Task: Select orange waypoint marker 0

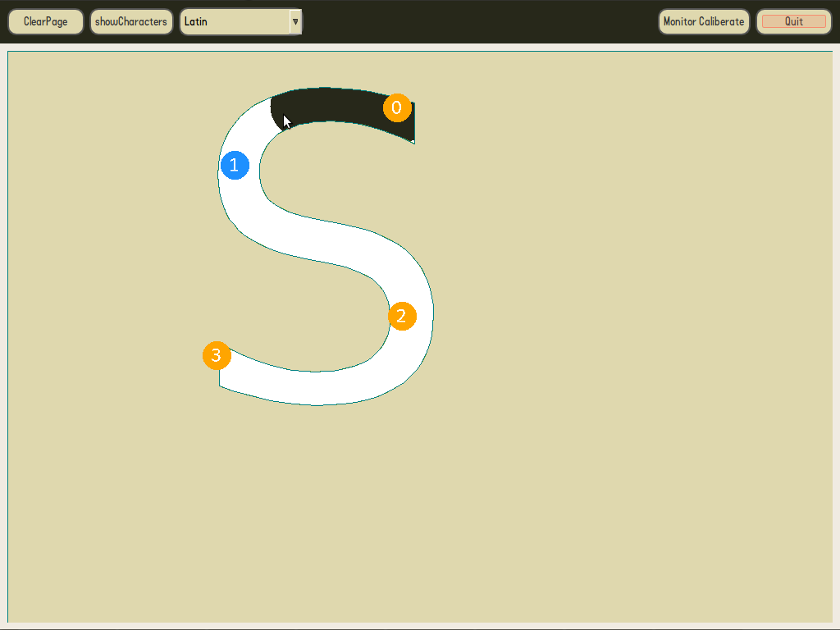Action: 397,107
